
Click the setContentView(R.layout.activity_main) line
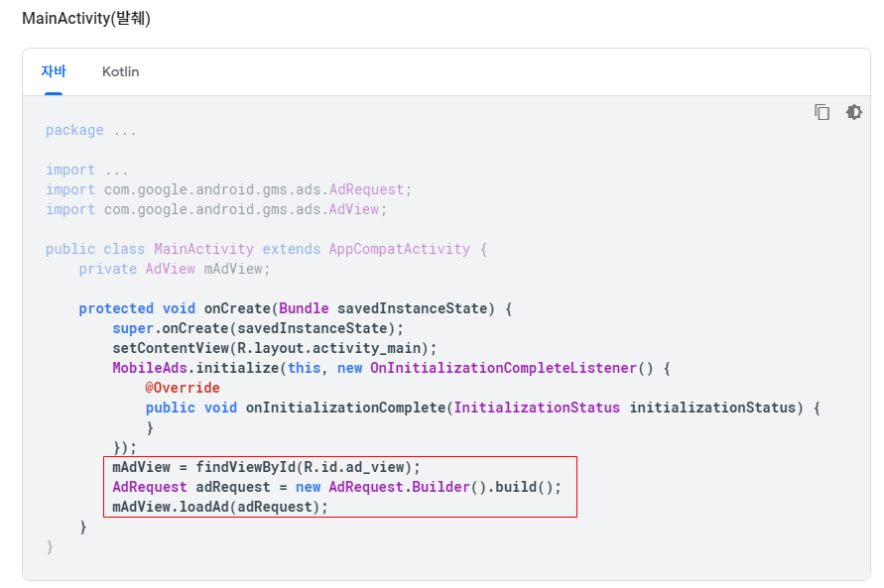pyautogui.click(x=275, y=348)
